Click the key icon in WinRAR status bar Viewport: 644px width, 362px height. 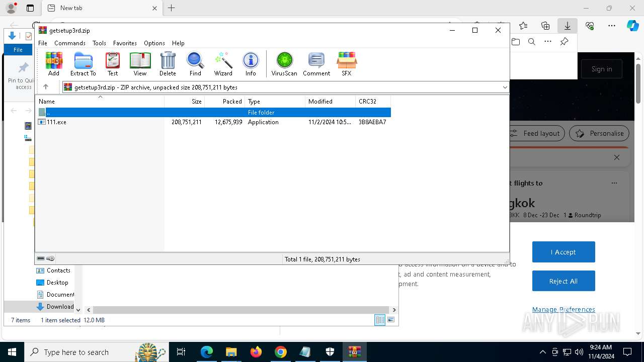(50, 258)
